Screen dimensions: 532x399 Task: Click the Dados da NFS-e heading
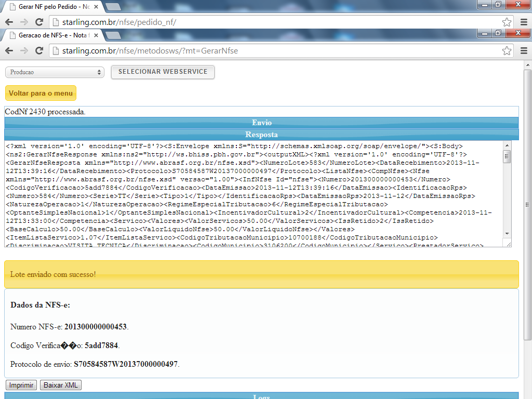point(41,304)
